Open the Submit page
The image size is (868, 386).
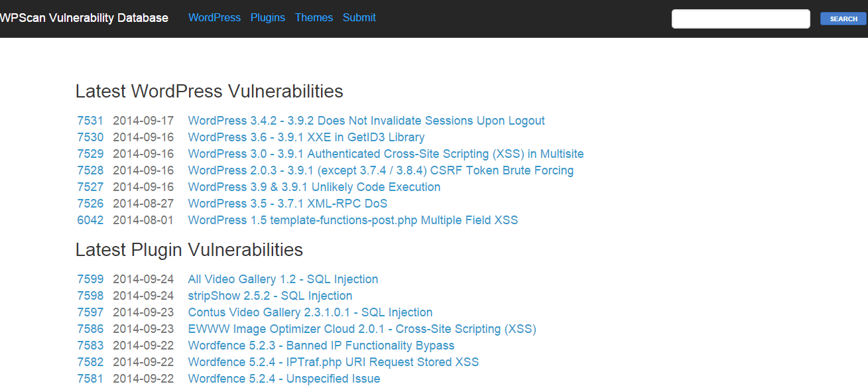(359, 17)
